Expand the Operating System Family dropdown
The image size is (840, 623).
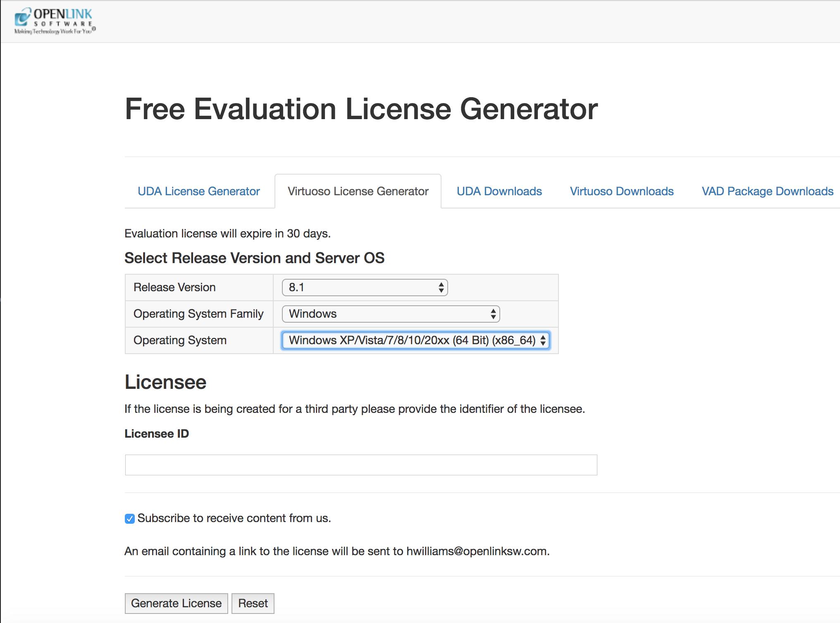(x=391, y=314)
